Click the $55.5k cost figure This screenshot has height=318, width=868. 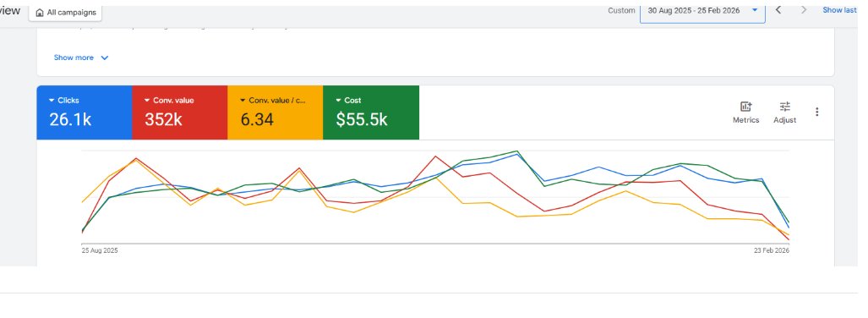[362, 119]
